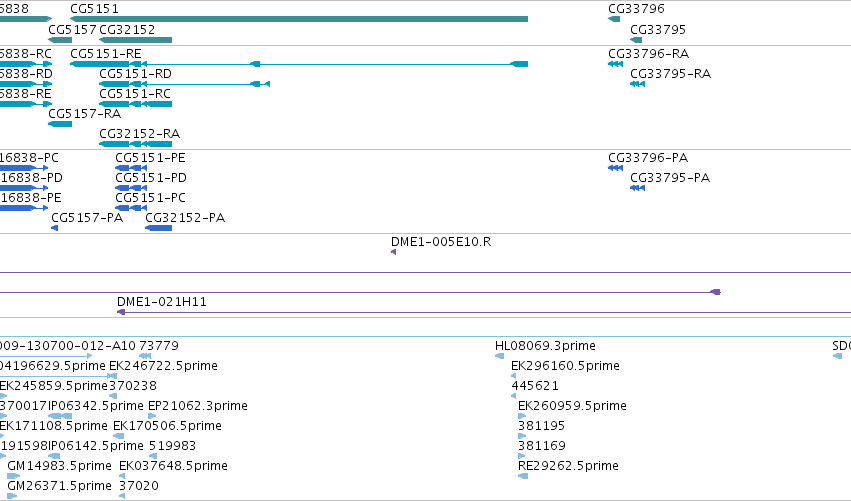Click EST label 73779
Image resolution: width=851 pixels, height=501 pixels.
tap(159, 346)
